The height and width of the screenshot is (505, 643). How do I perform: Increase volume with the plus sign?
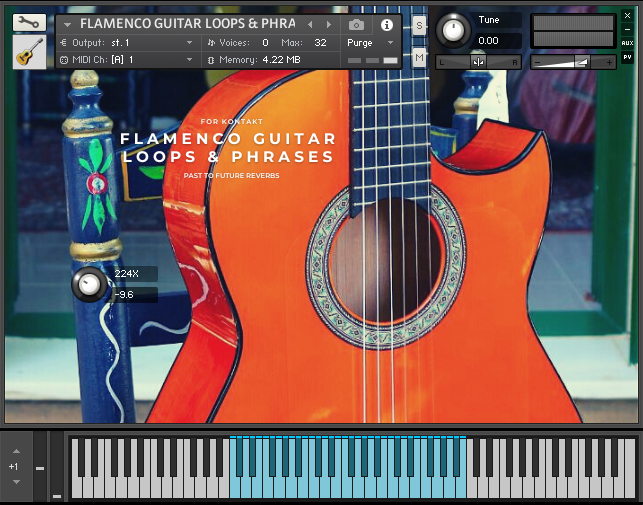pos(609,62)
